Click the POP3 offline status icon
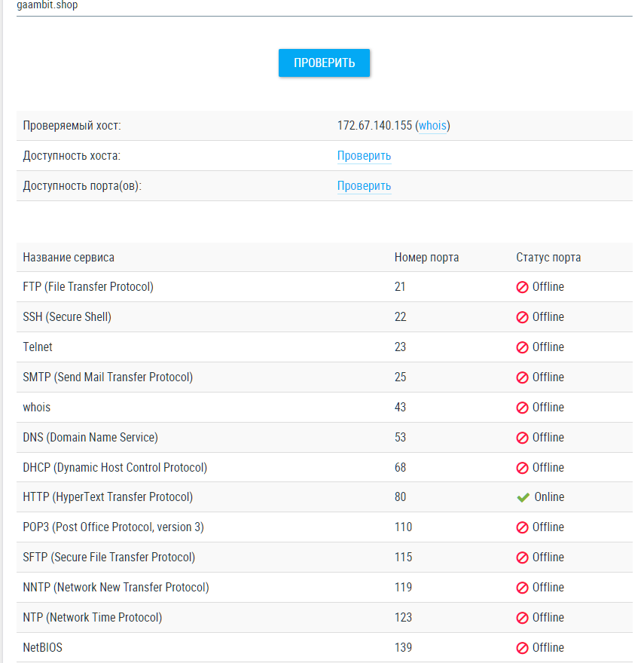This screenshot has width=644, height=663. click(522, 527)
